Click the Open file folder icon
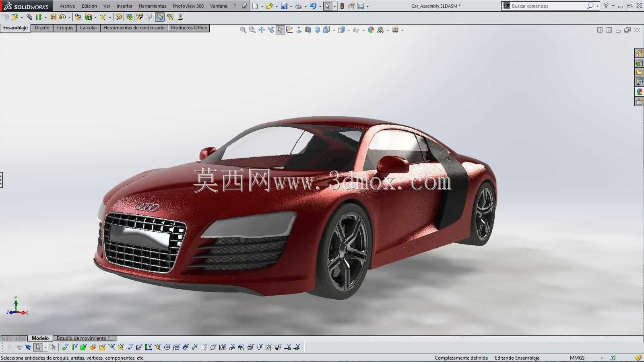 (270, 6)
